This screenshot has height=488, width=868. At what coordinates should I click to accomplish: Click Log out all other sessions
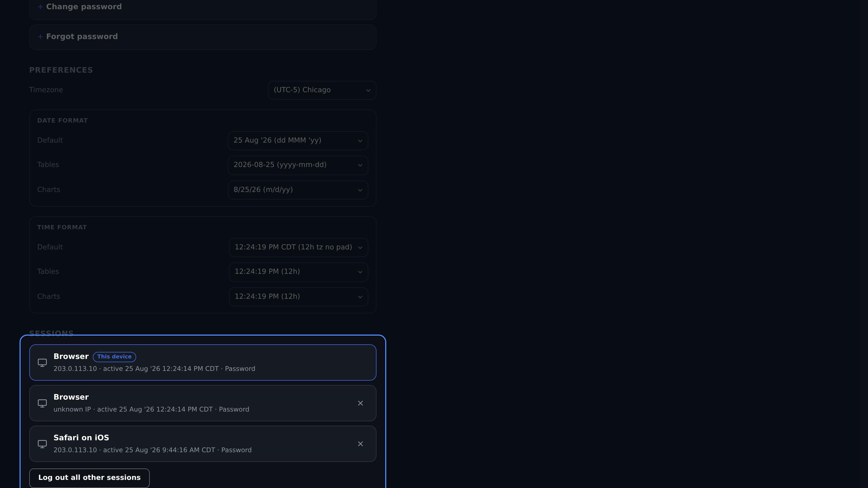pyautogui.click(x=89, y=478)
